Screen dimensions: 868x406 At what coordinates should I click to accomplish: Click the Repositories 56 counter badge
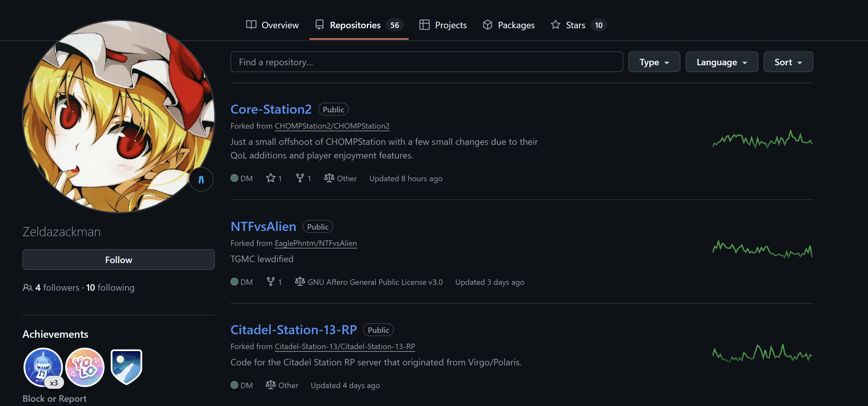pos(395,25)
